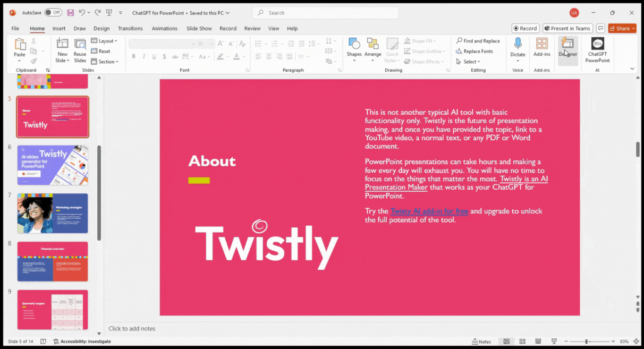Screen dimensions: 644x349
Task: Toggle the AutoSave switch
Action: 53,13
